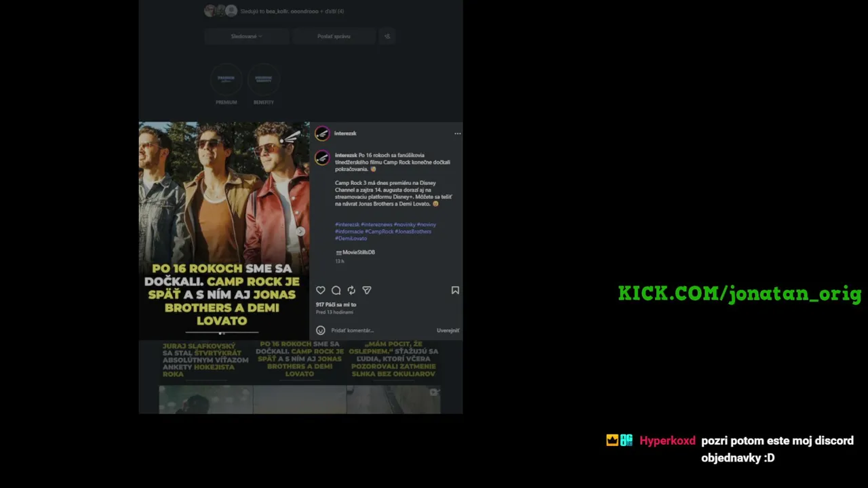This screenshot has height=488, width=868.
Task: Open the interezsk avatar in the post header
Action: point(322,134)
